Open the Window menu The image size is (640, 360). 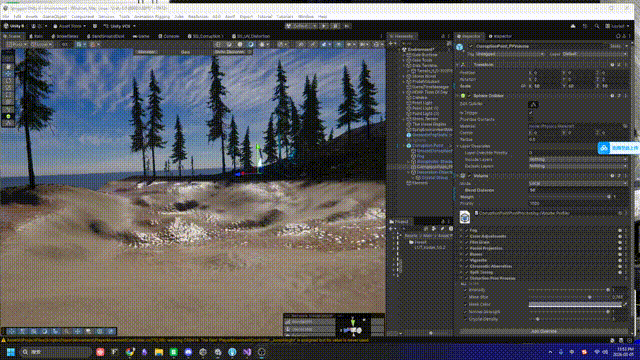pos(306,17)
